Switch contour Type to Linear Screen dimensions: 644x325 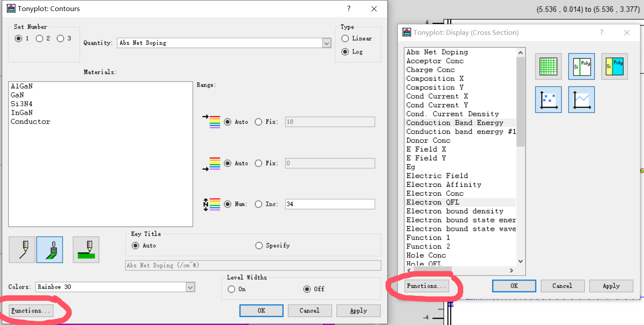pos(345,38)
